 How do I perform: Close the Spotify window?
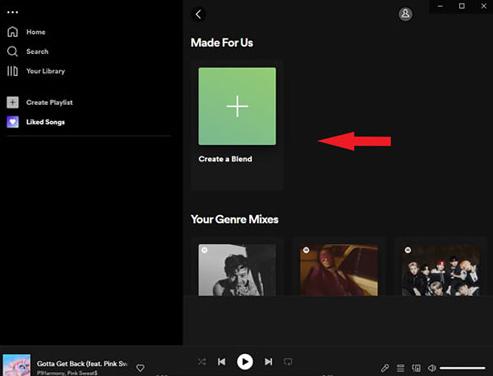pyautogui.click(x=484, y=6)
